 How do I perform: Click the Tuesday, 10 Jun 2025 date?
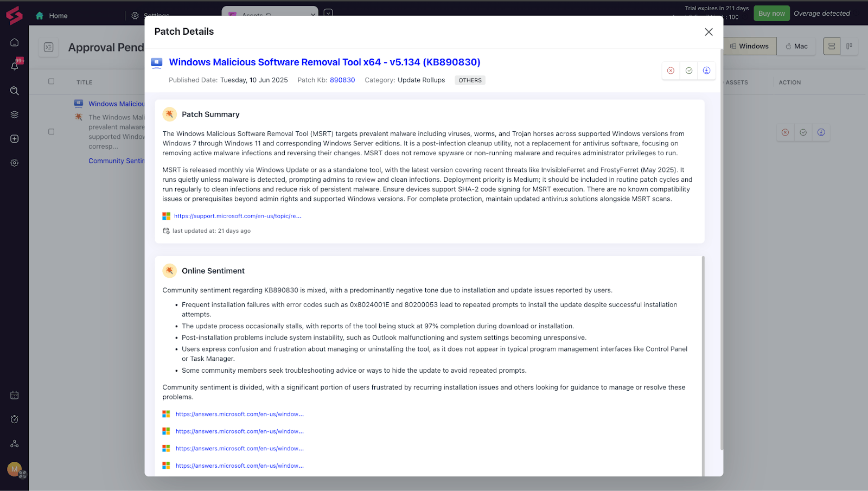254,80
